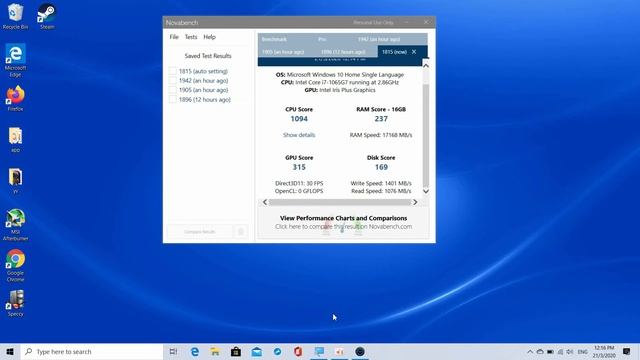Click the delete trash icon beside Compare Results
Image resolution: width=640 pixels, height=360 pixels.
click(241, 231)
